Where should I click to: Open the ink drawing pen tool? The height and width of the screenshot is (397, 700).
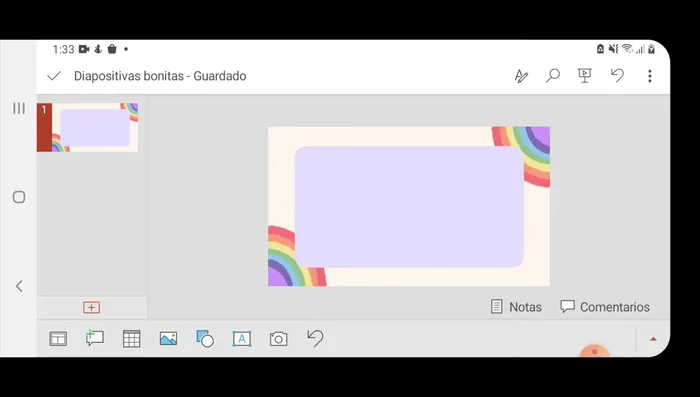click(x=521, y=76)
